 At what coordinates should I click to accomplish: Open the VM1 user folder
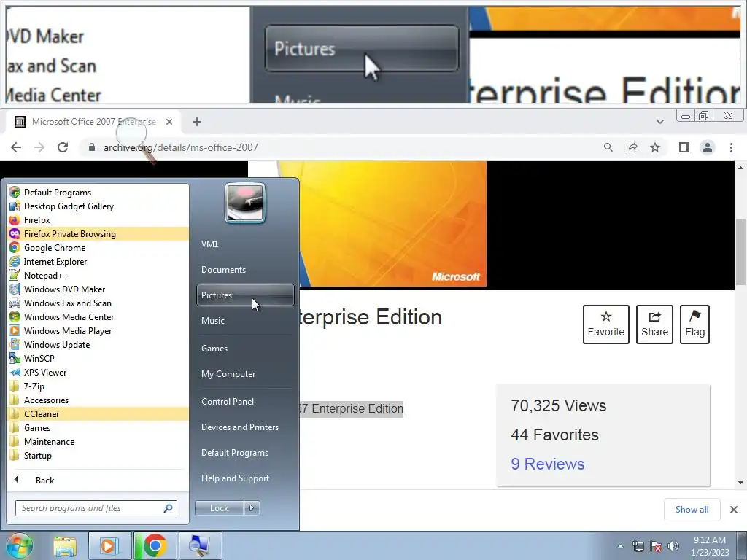[x=245, y=244]
